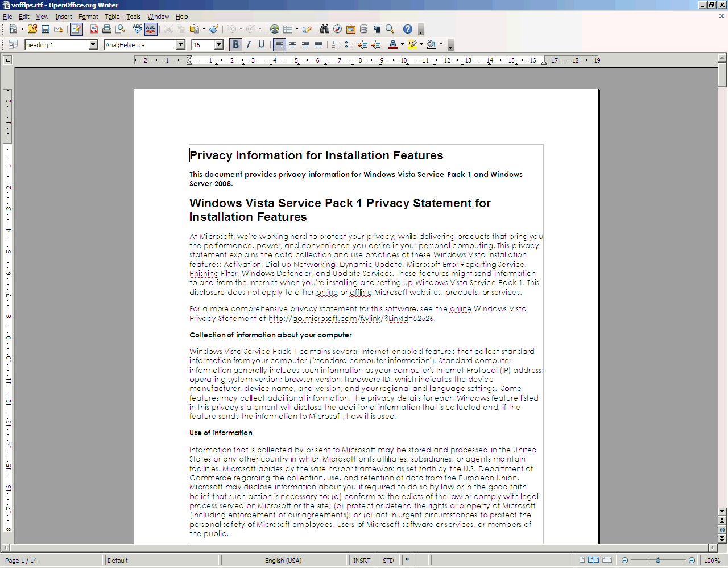Open the paragraph style 'heading 1' dropdown
This screenshot has width=728, height=568.
pos(93,44)
